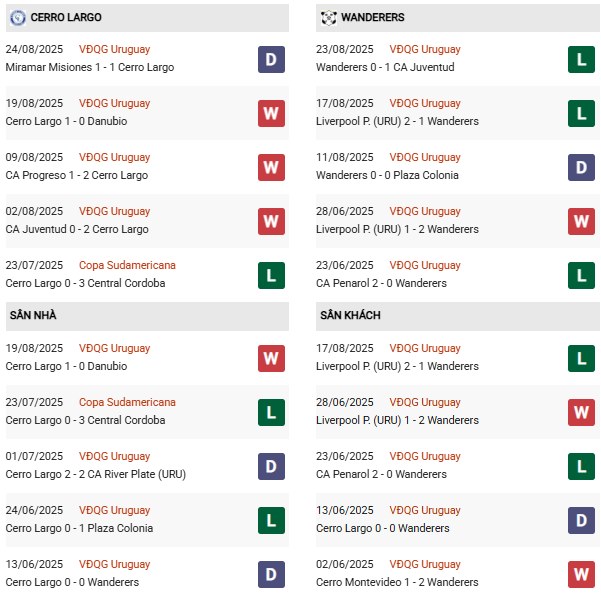This screenshot has height=597, width=601.
Task: Click L badge for CA Penarol match in the Sân Khách list
Action: (582, 466)
